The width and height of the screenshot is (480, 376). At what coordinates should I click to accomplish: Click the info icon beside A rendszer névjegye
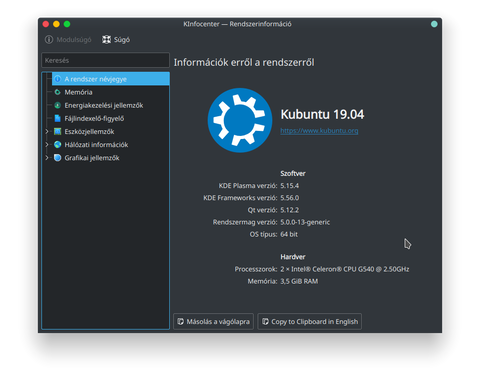click(x=58, y=79)
